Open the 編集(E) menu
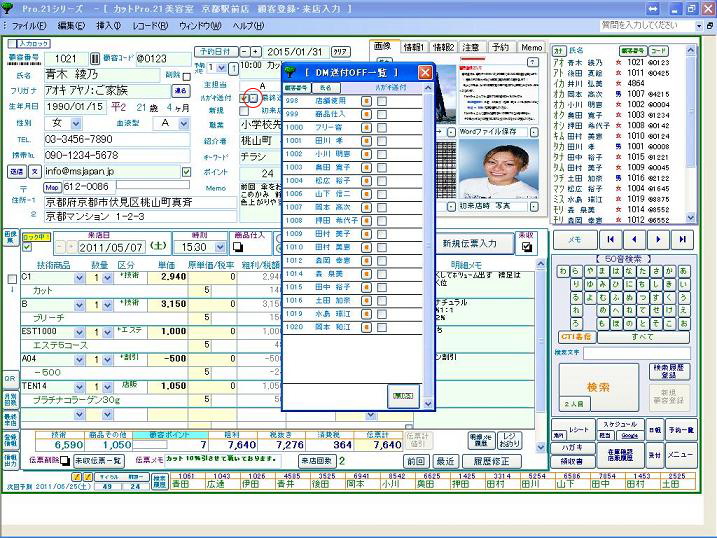The image size is (717, 538). pyautogui.click(x=71, y=26)
